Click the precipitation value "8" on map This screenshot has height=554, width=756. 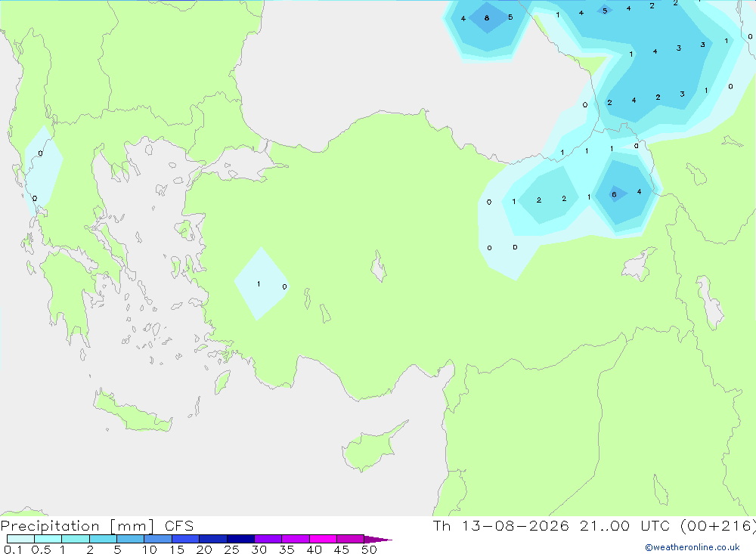click(486, 18)
